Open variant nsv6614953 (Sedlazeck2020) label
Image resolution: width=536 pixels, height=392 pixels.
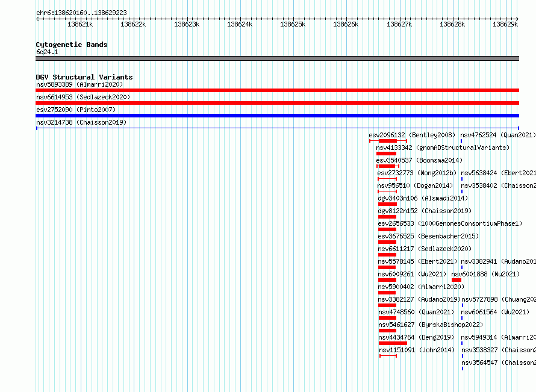(x=83, y=97)
